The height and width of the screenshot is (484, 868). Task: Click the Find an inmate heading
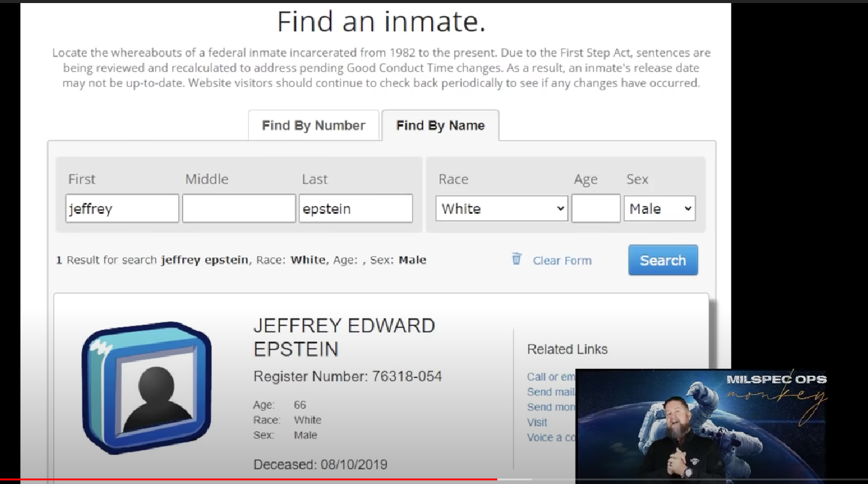click(381, 22)
